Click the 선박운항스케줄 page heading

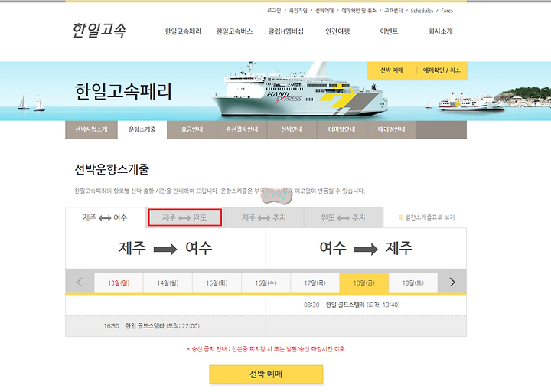pos(112,169)
